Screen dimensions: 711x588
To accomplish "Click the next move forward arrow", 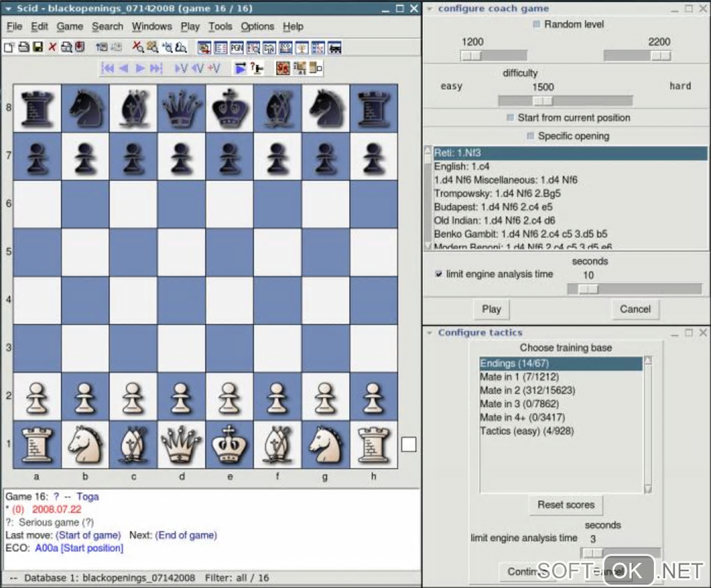I will click(139, 68).
